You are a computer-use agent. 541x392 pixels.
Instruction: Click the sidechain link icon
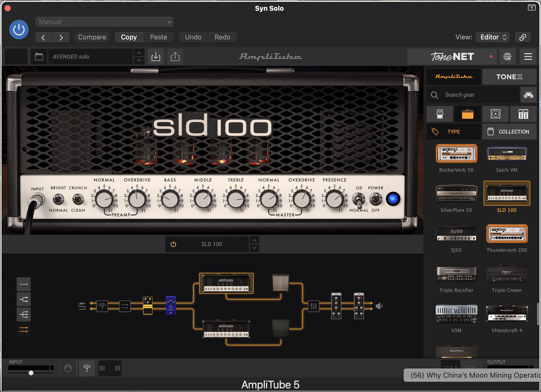point(523,37)
